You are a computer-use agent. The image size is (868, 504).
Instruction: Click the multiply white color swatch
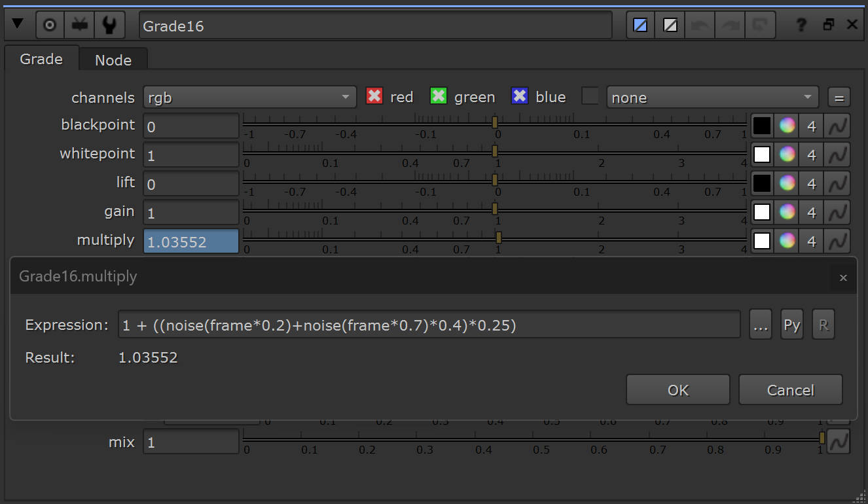click(x=762, y=242)
